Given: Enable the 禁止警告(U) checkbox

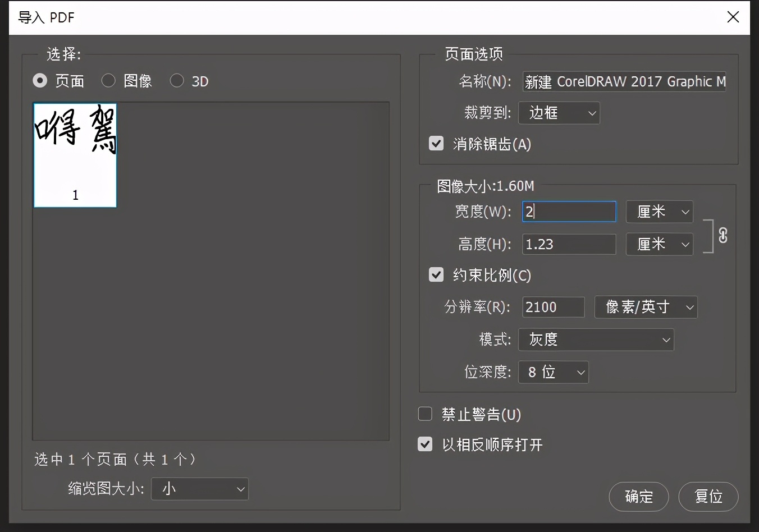Looking at the screenshot, I should (425, 414).
